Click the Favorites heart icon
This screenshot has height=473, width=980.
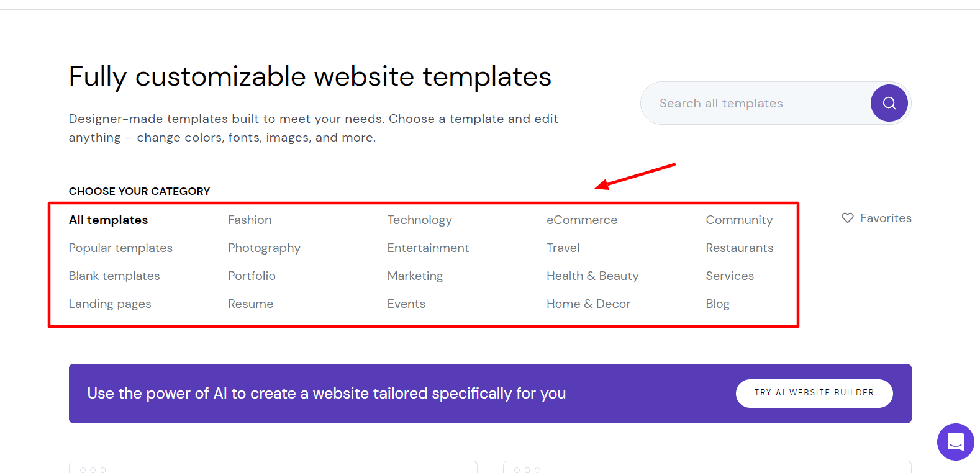point(848,218)
